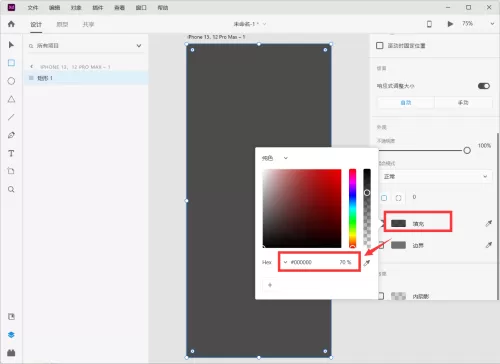
Task: Open the 编辑 menu
Action: click(54, 7)
